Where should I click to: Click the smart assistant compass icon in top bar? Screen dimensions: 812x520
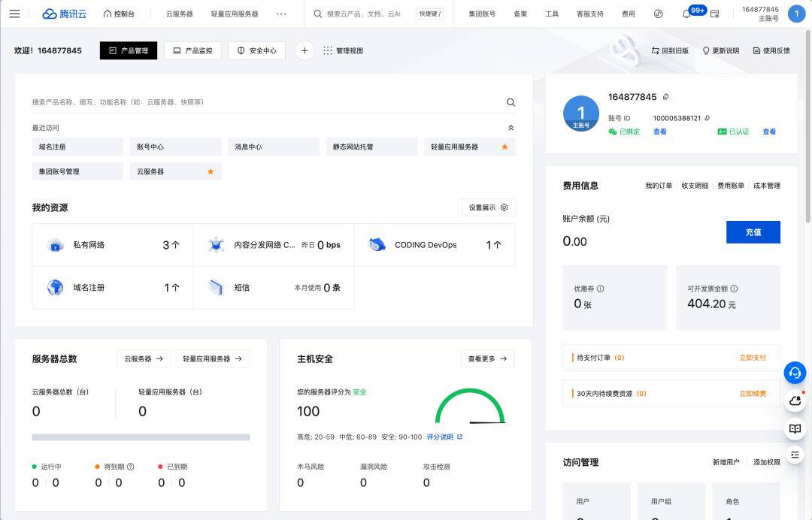(658, 14)
